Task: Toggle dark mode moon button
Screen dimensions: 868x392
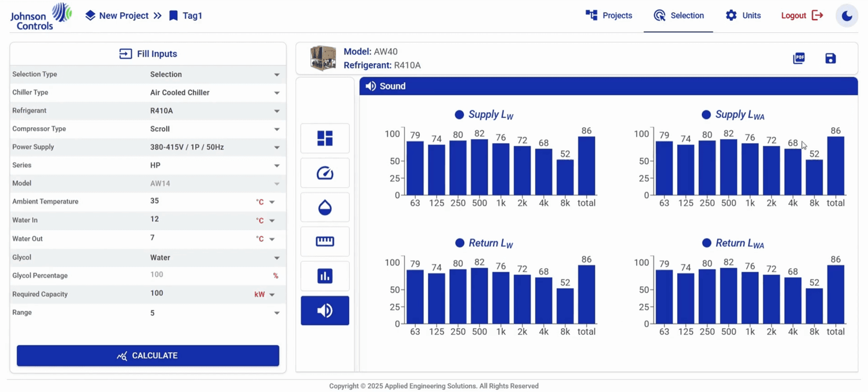Action: pos(847,16)
